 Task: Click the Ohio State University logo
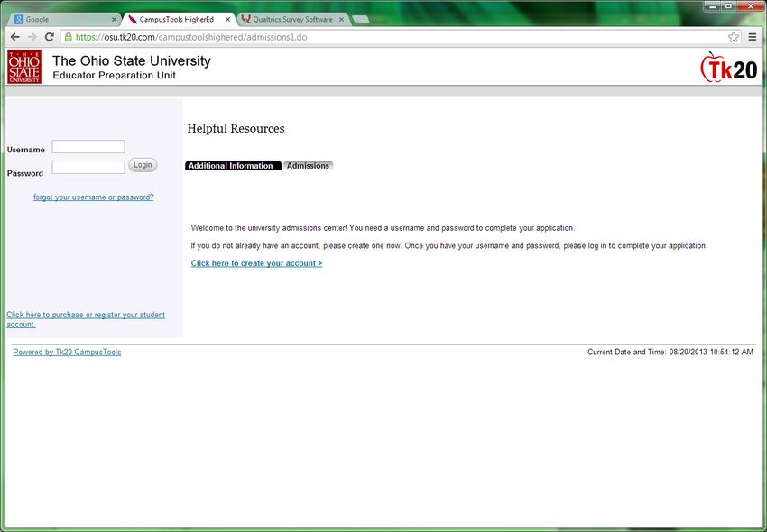coord(24,67)
